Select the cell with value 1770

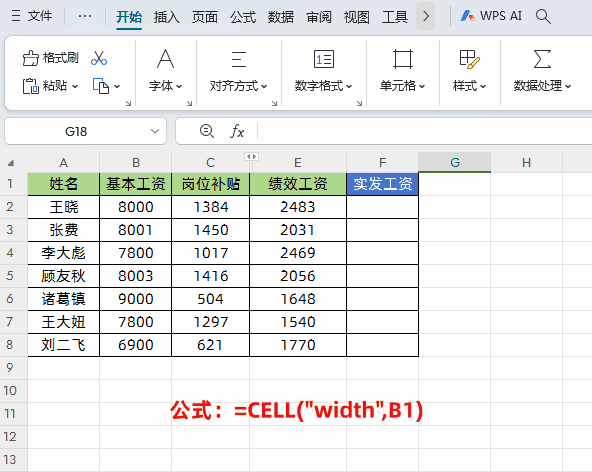point(298,345)
